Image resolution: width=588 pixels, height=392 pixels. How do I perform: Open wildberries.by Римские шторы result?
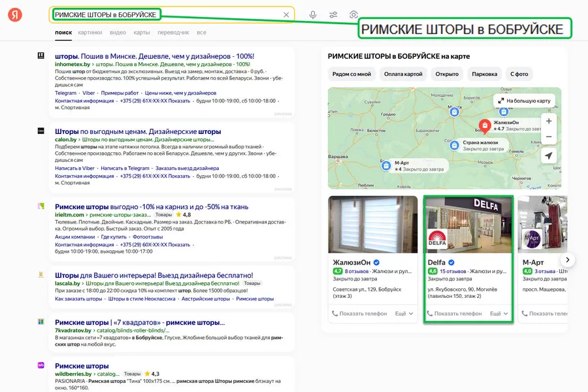point(82,366)
